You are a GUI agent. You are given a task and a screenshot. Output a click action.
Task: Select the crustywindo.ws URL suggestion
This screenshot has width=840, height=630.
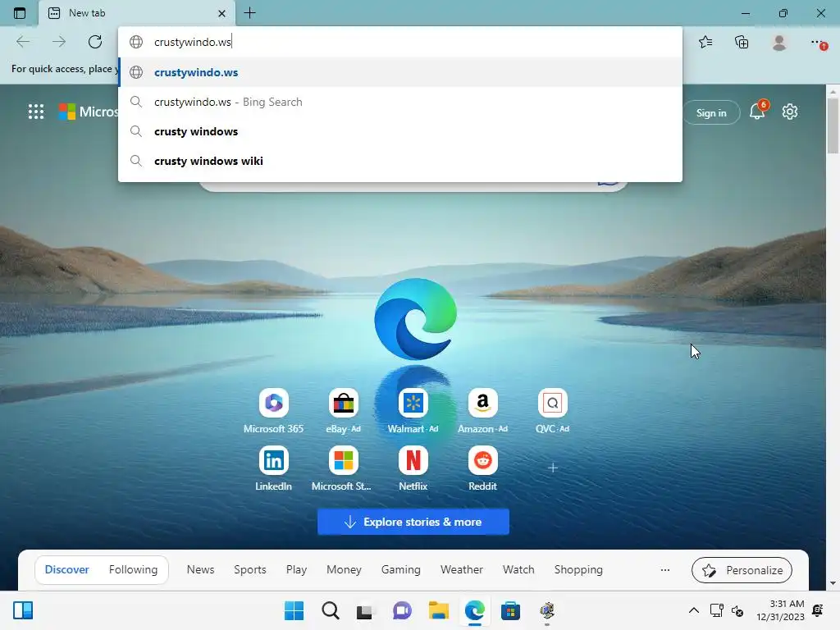click(400, 72)
